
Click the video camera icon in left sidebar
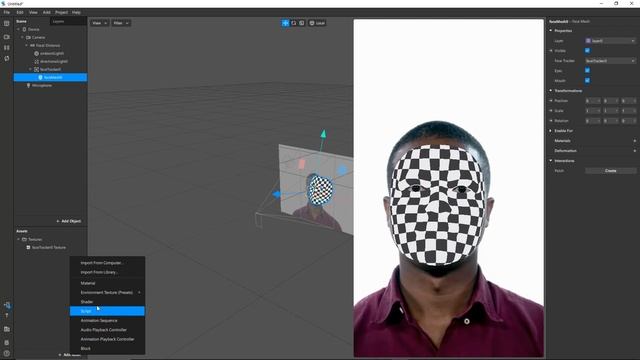7,37
